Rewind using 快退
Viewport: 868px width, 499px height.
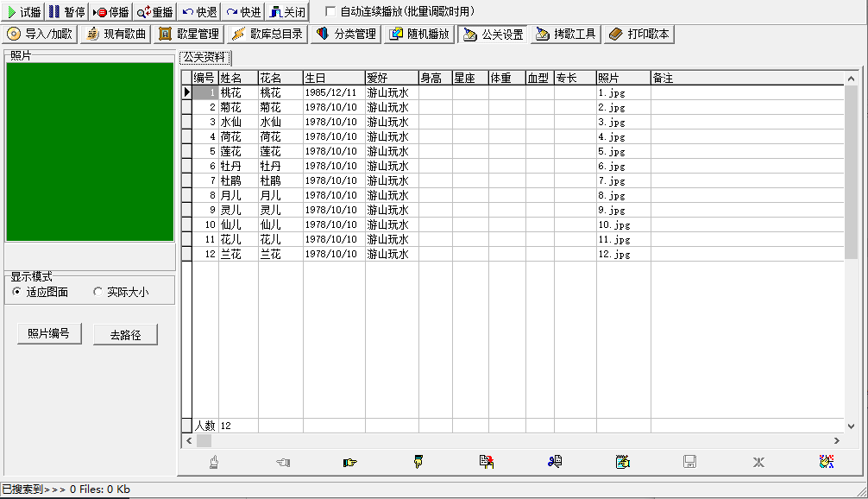(199, 11)
